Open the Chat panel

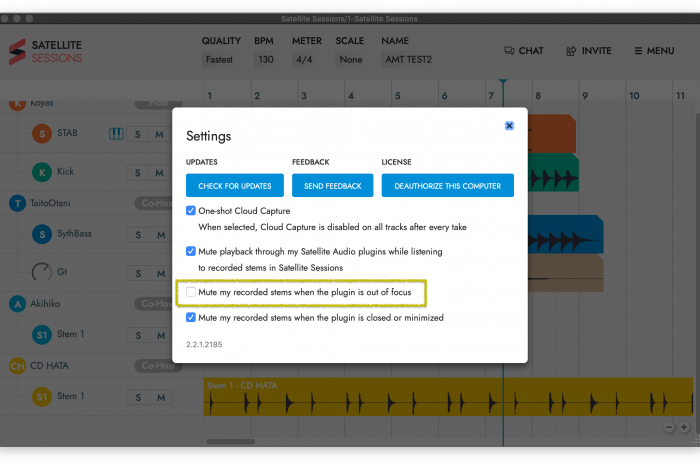524,51
